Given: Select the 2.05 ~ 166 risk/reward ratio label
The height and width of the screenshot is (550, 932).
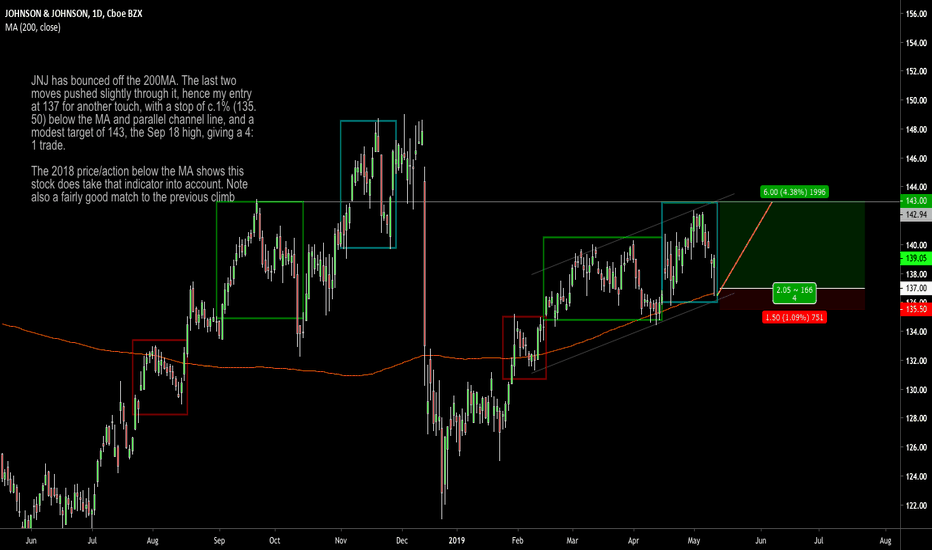Looking at the screenshot, I should coord(794,293).
